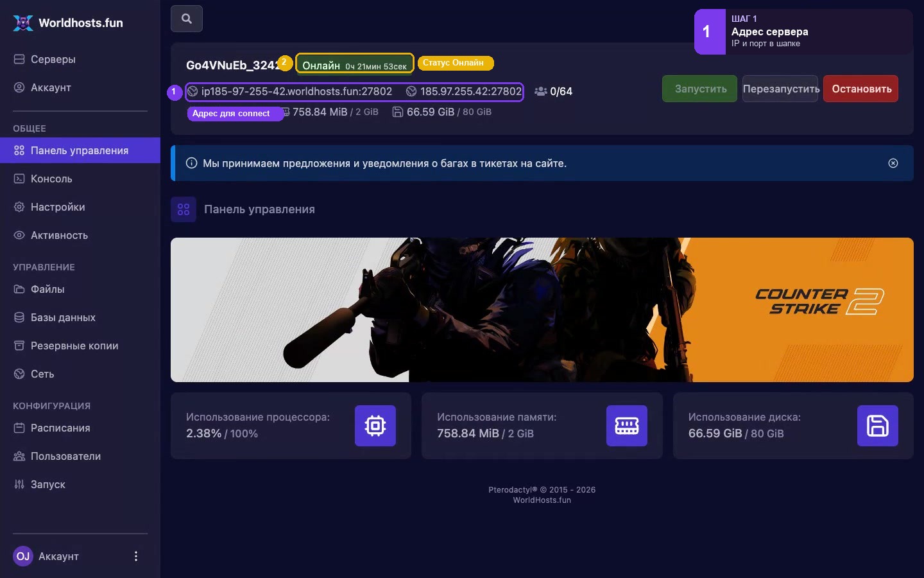
Task: Open the top Аккаунт sidebar item
Action: pyautogui.click(x=80, y=87)
